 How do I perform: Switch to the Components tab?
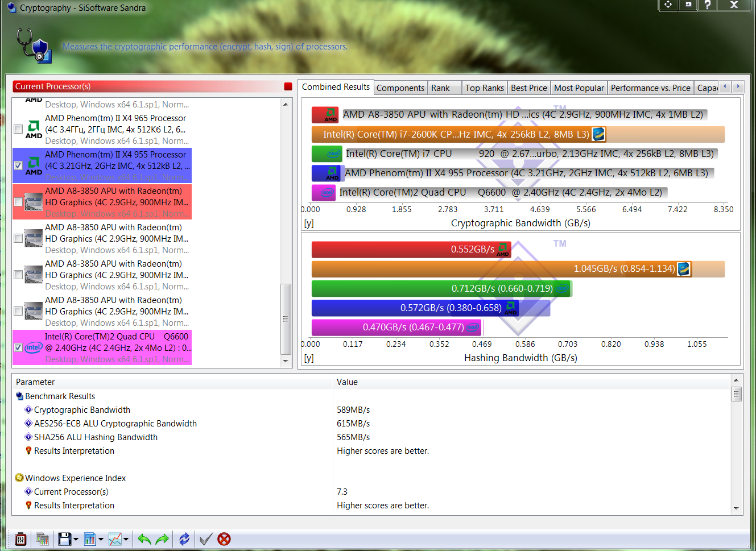pos(400,88)
